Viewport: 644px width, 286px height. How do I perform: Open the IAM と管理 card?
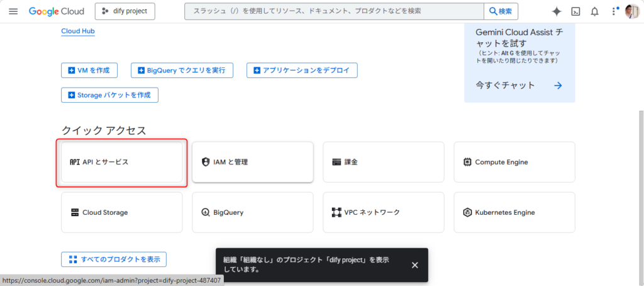point(252,162)
